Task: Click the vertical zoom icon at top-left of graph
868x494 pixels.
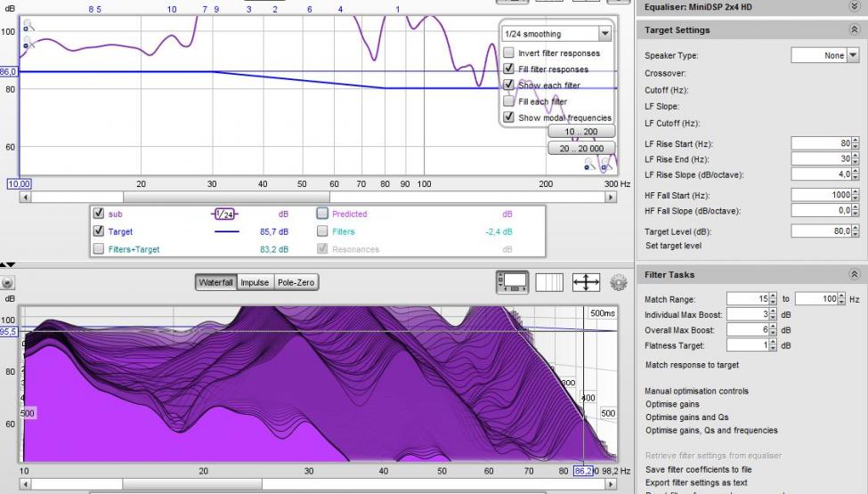Action: click(27, 27)
